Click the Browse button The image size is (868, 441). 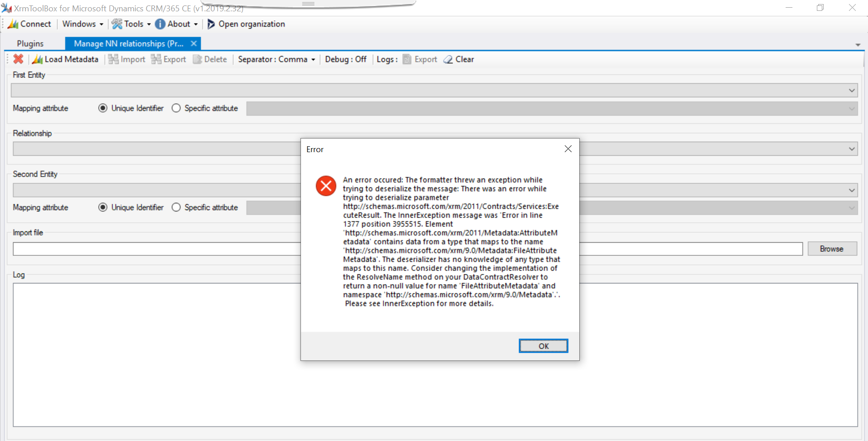point(832,249)
